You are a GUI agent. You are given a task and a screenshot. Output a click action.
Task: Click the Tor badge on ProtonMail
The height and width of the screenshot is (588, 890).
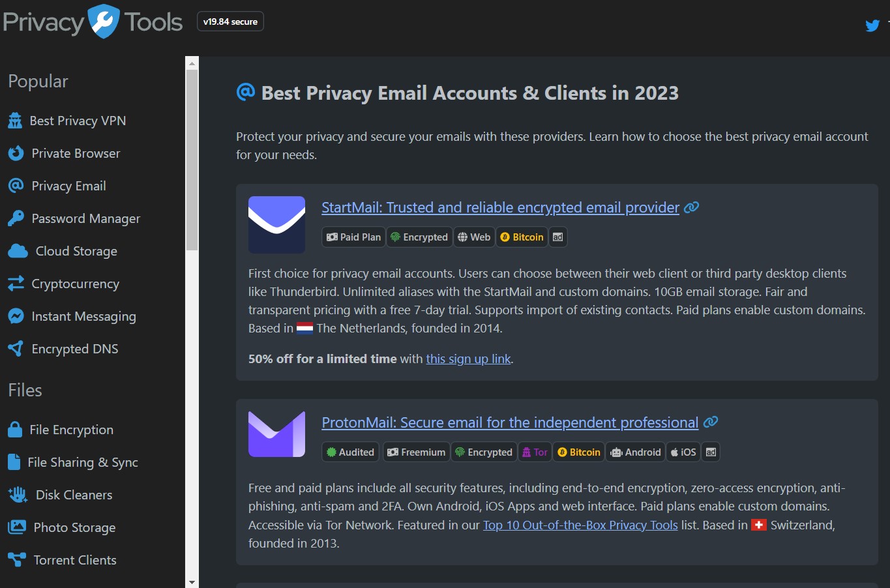tap(535, 452)
